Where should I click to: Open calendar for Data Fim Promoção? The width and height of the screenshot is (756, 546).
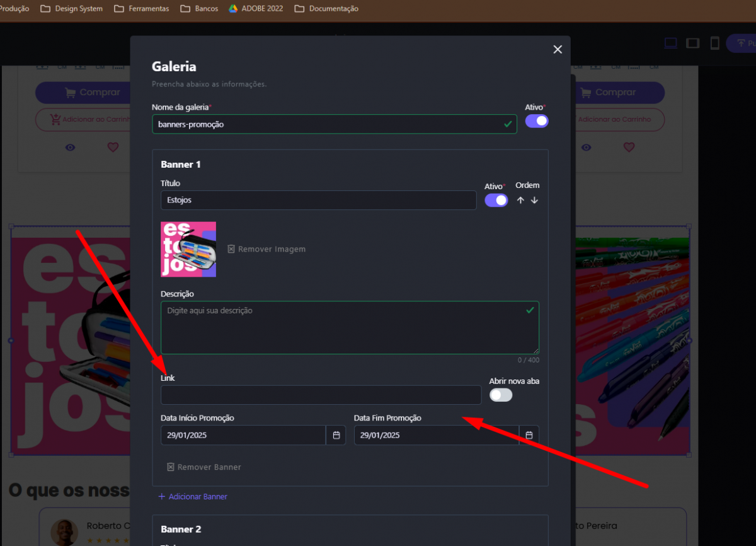tap(529, 435)
